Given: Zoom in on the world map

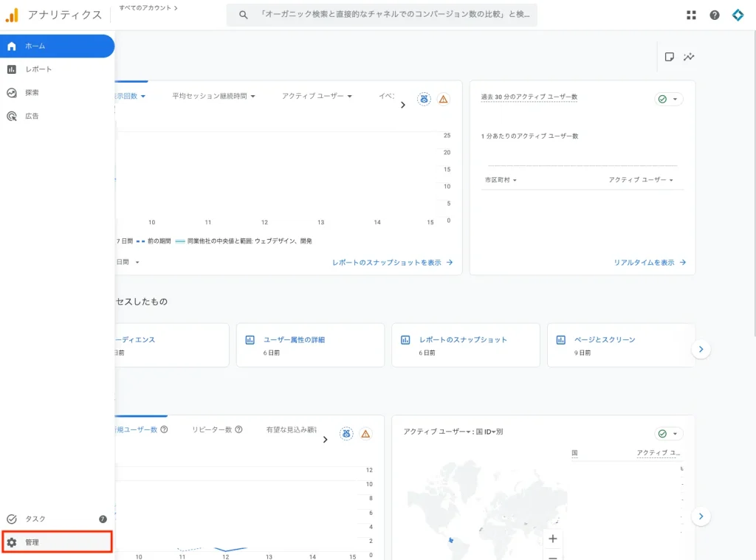Looking at the screenshot, I should [552, 539].
